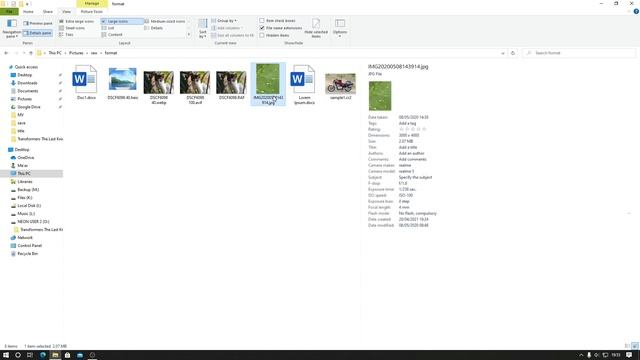Open the File tab
Screen dimensions: 640x360
pyautogui.click(x=9, y=11)
